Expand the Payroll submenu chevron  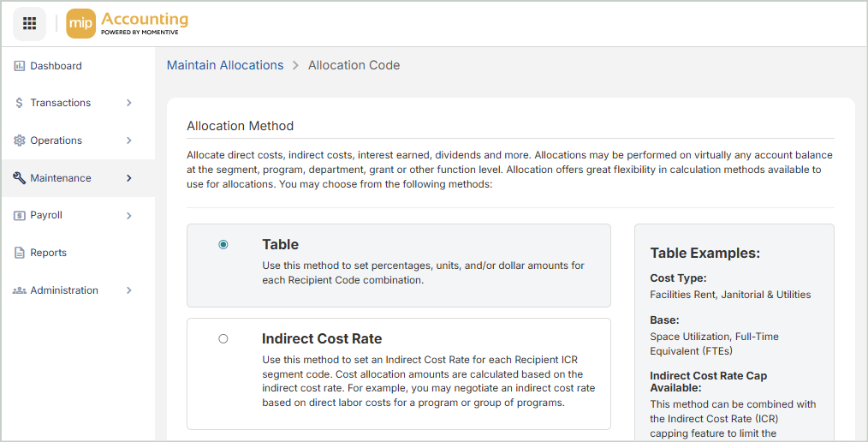129,216
